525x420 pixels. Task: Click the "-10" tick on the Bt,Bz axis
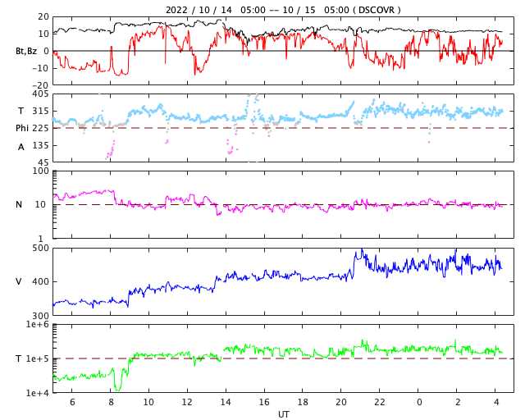click(40, 68)
